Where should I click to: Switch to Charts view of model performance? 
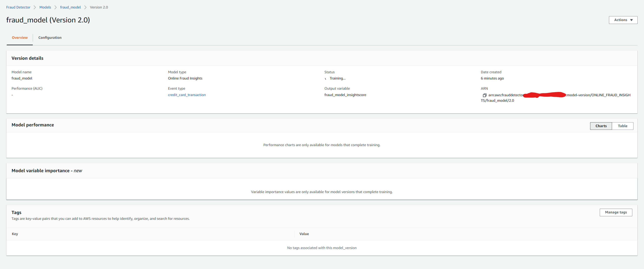click(601, 126)
